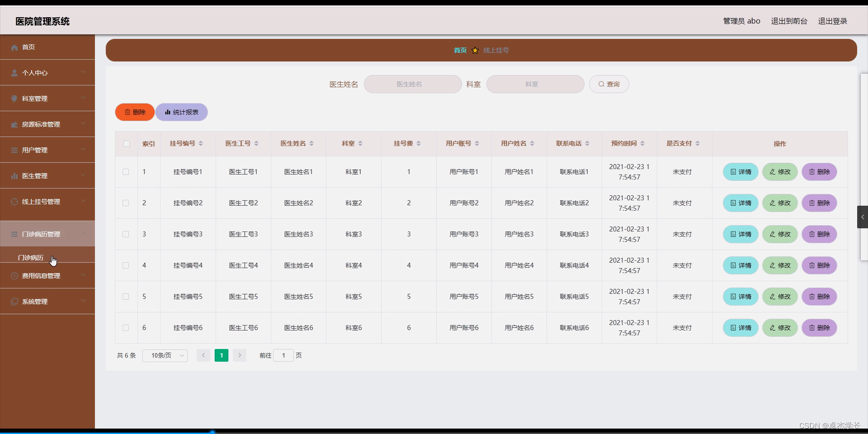Toggle the select-all checkbox in table header

coord(126,144)
